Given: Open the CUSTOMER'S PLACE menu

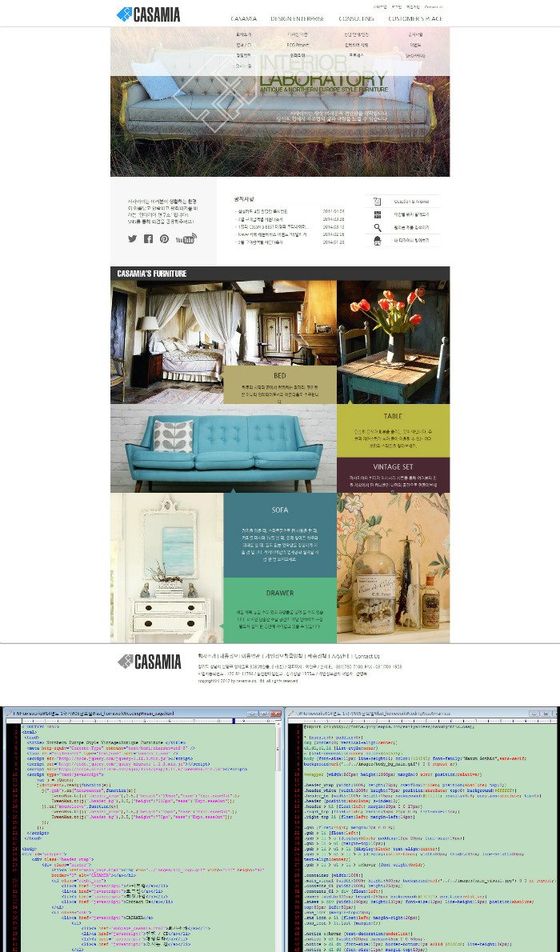Looking at the screenshot, I should coord(415,18).
